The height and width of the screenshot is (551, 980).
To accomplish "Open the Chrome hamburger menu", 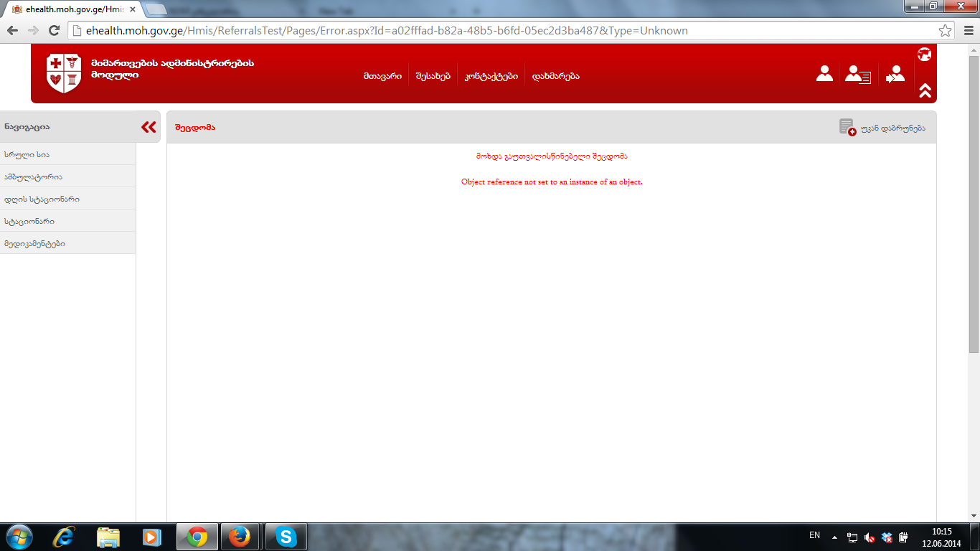I will coord(966,31).
